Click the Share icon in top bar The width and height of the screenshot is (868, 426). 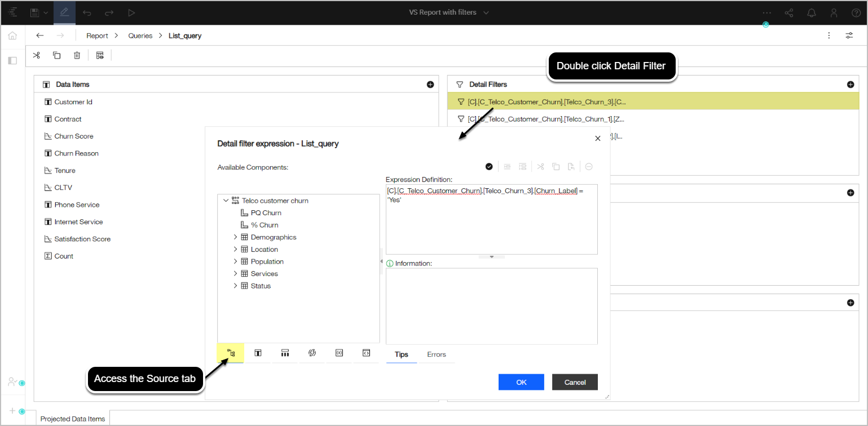(x=789, y=12)
